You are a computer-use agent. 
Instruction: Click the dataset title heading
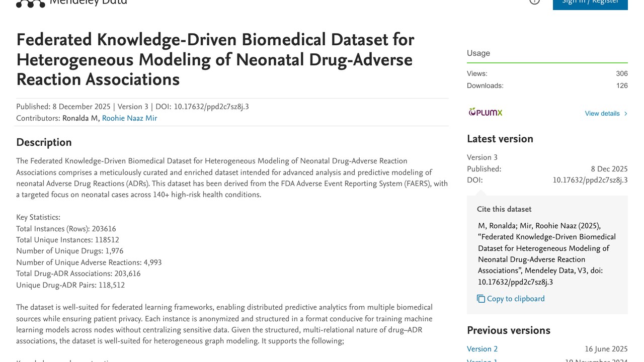tap(215, 59)
